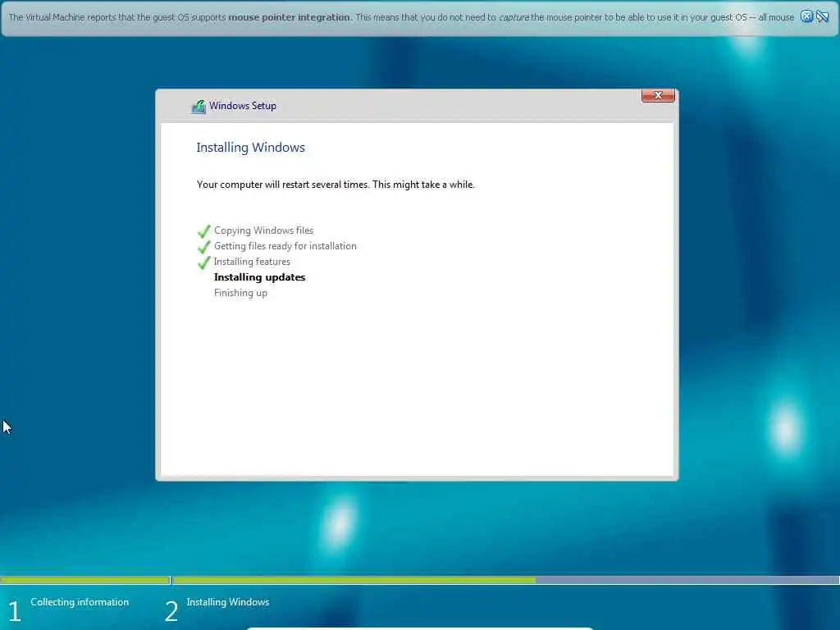
Task: Click the bold 'Installing updates' step
Action: 260,277
